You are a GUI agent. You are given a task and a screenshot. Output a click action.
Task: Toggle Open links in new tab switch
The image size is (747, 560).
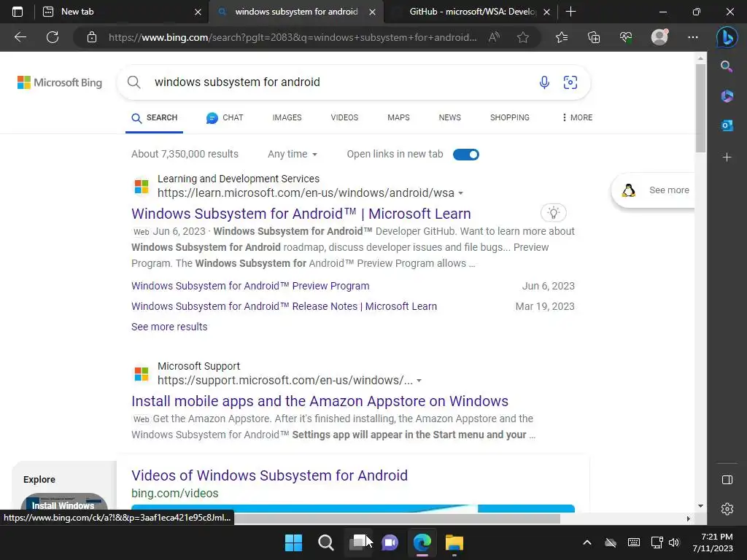[x=466, y=155]
